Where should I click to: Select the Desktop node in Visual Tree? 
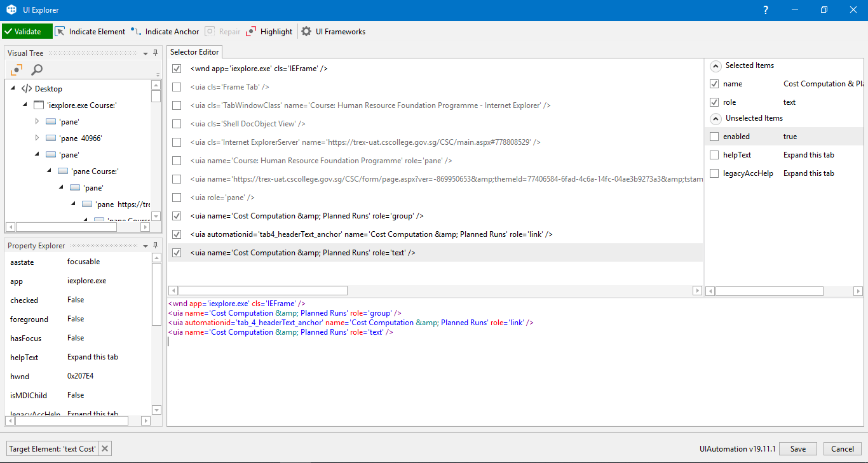click(x=48, y=89)
